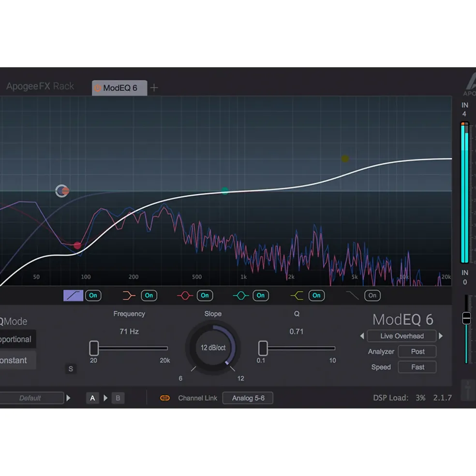476x476 pixels.
Task: Toggle the high-shelf band On switch
Action: (x=316, y=295)
